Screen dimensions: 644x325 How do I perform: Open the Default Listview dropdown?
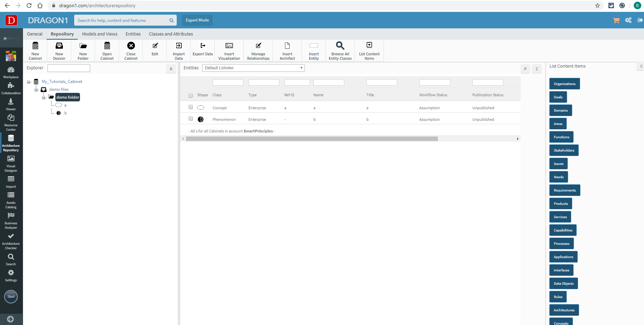tap(253, 68)
